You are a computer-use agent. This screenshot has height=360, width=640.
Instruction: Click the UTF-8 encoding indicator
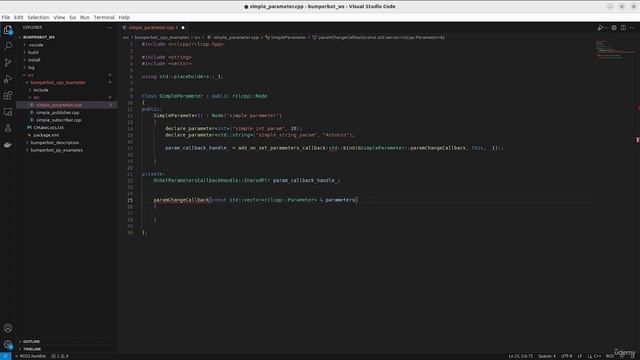coord(567,356)
